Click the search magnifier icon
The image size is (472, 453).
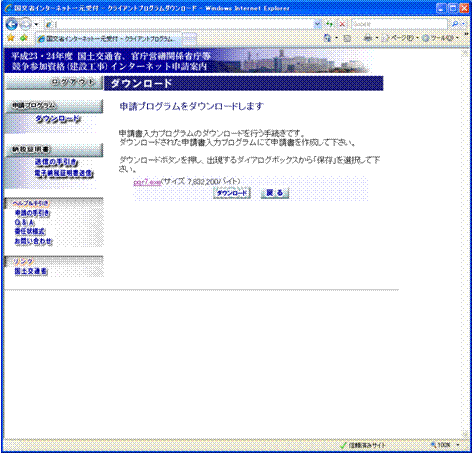pos(455,24)
